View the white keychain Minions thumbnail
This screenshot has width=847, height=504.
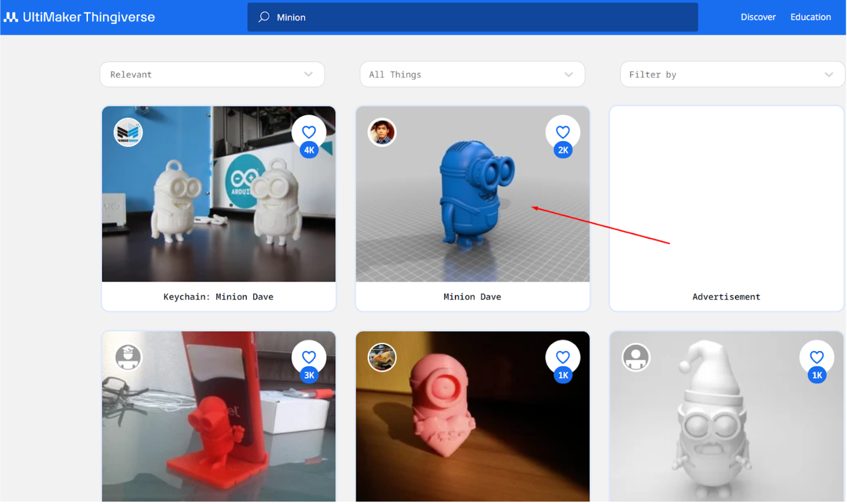coord(219,194)
